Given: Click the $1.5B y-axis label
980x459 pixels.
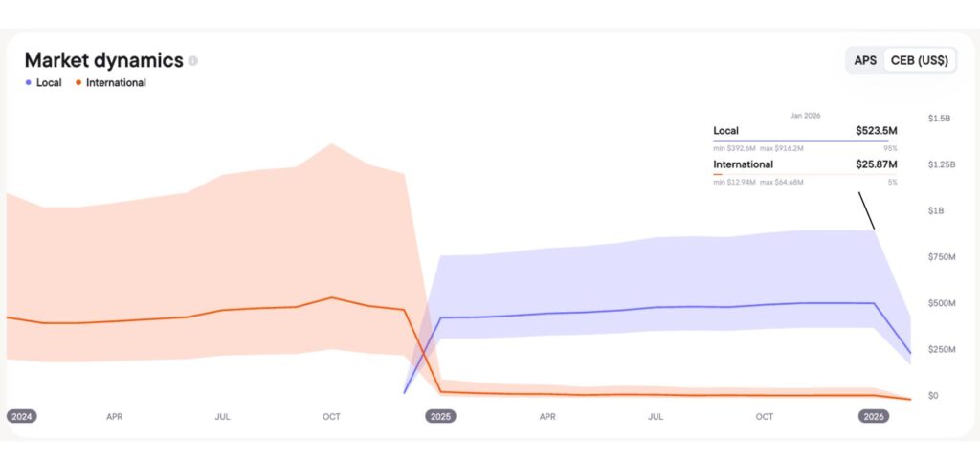Looking at the screenshot, I should click(939, 118).
